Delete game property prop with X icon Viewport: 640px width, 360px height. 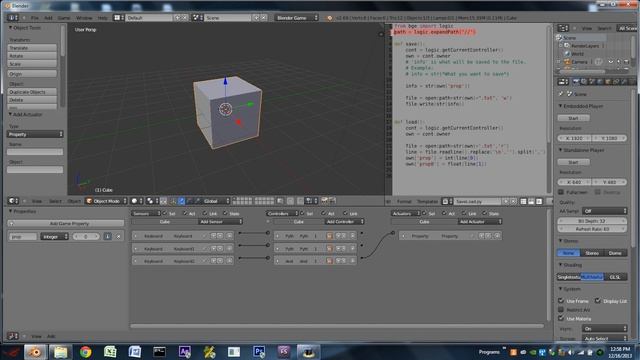tap(118, 236)
